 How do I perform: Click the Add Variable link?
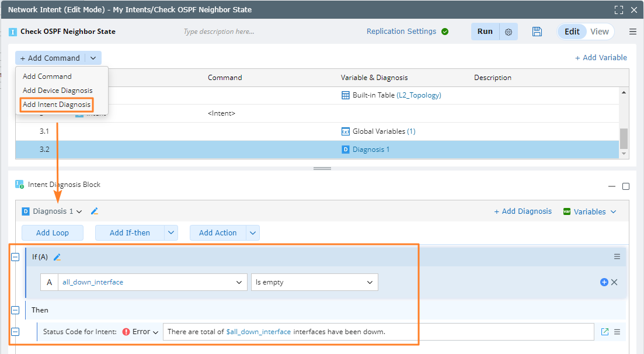601,57
